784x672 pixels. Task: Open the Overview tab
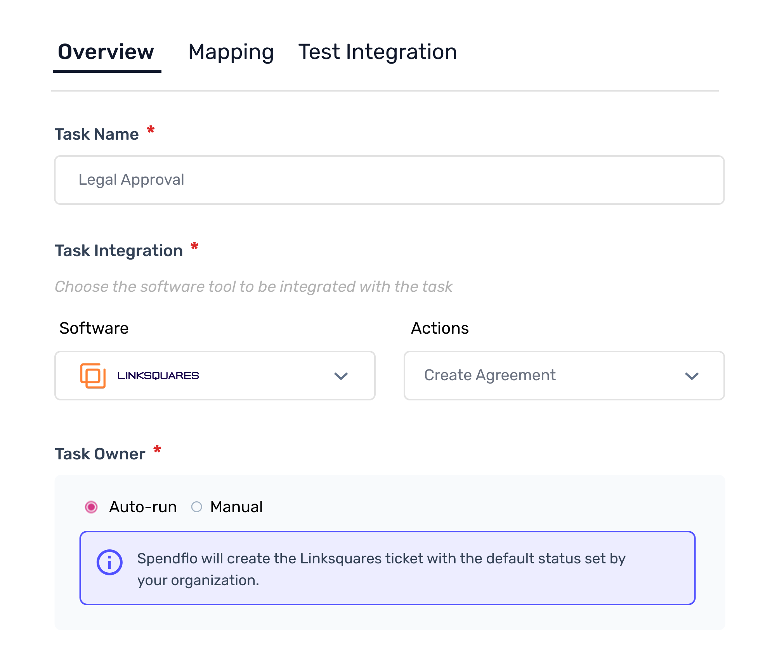[x=106, y=52]
